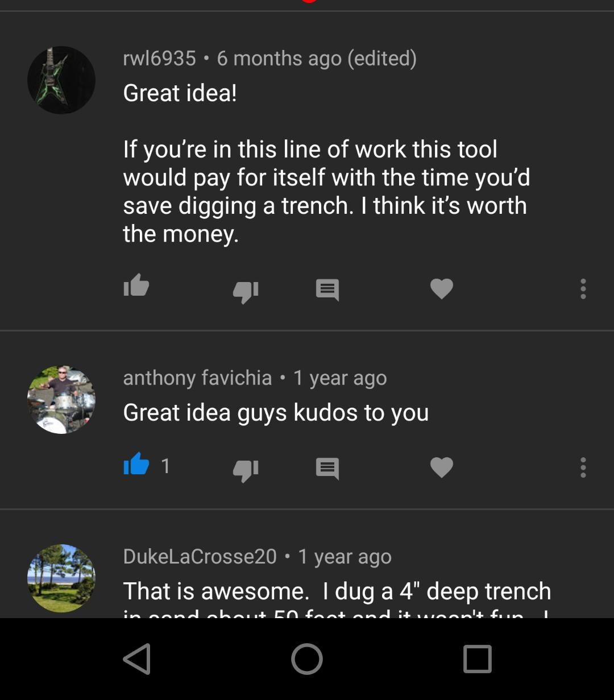Tap the Android back navigation button
Screen dimensions: 614x700
click(x=137, y=659)
